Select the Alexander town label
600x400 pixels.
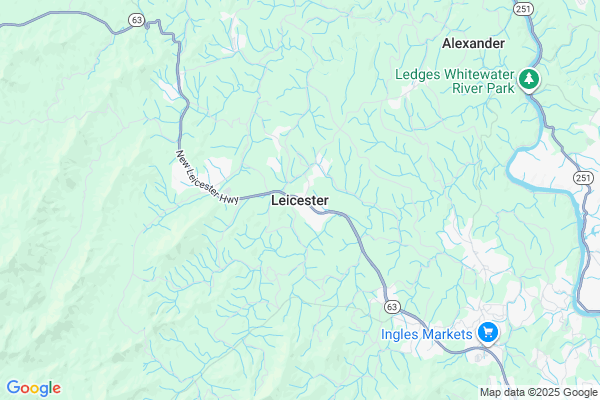[x=473, y=43]
